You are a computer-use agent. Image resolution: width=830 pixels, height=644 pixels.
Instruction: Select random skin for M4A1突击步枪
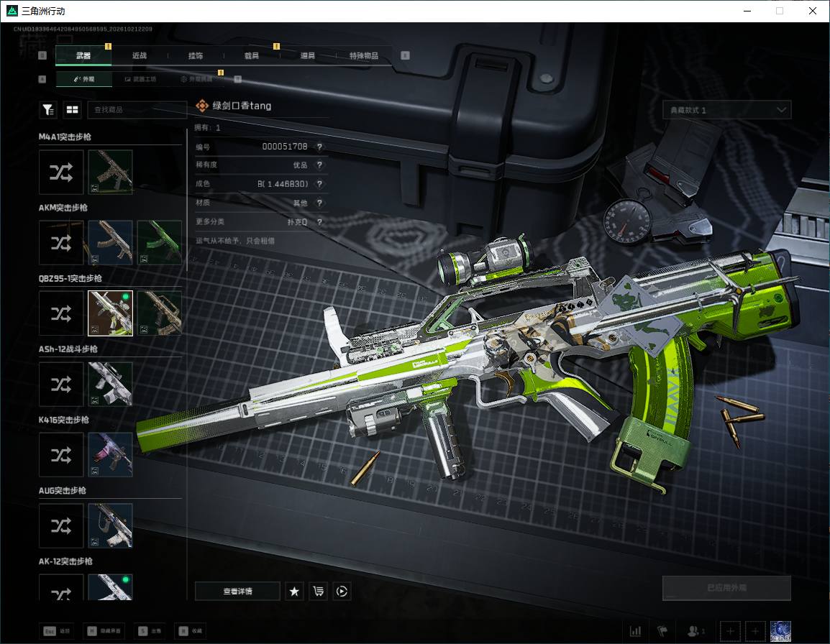(61, 172)
